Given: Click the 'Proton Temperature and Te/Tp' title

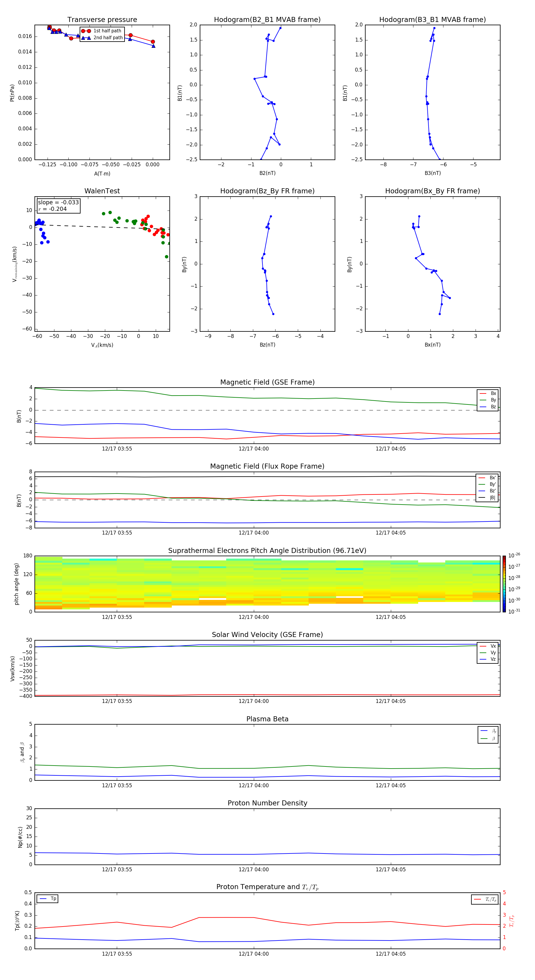Looking at the screenshot, I should tap(267, 887).
